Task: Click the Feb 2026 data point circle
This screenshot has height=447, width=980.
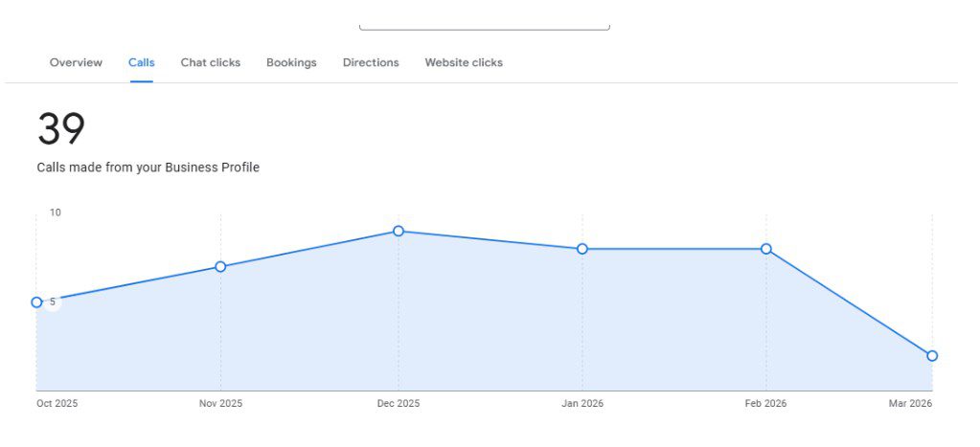Action: tap(766, 249)
